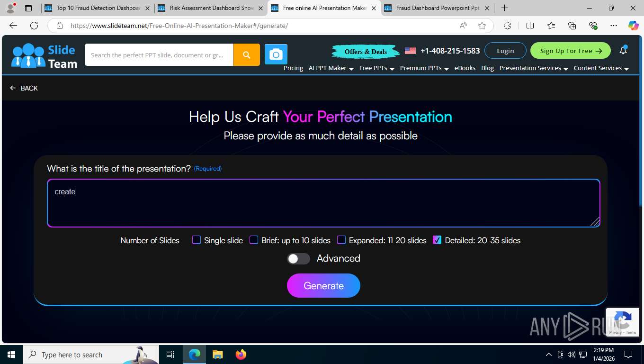Screen dimensions: 644x364
Task: Click Windows taskbar search box
Action: pyautogui.click(x=91, y=355)
